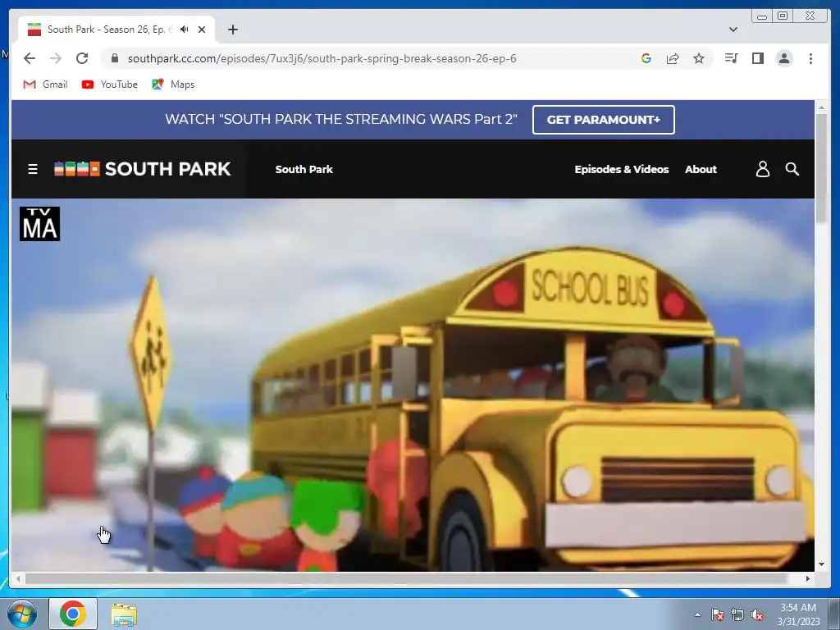Viewport: 840px width, 630px height.
Task: Click the page scrollbar up arrow
Action: click(x=822, y=107)
